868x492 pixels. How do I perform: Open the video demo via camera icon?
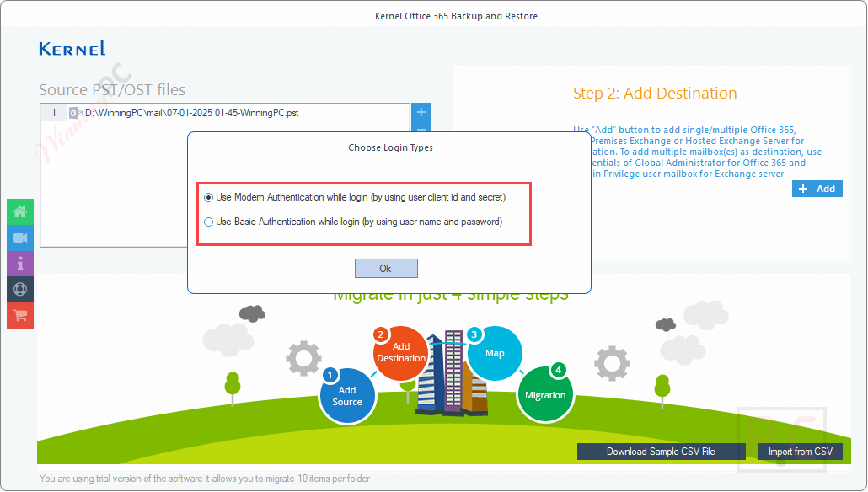pos(19,238)
